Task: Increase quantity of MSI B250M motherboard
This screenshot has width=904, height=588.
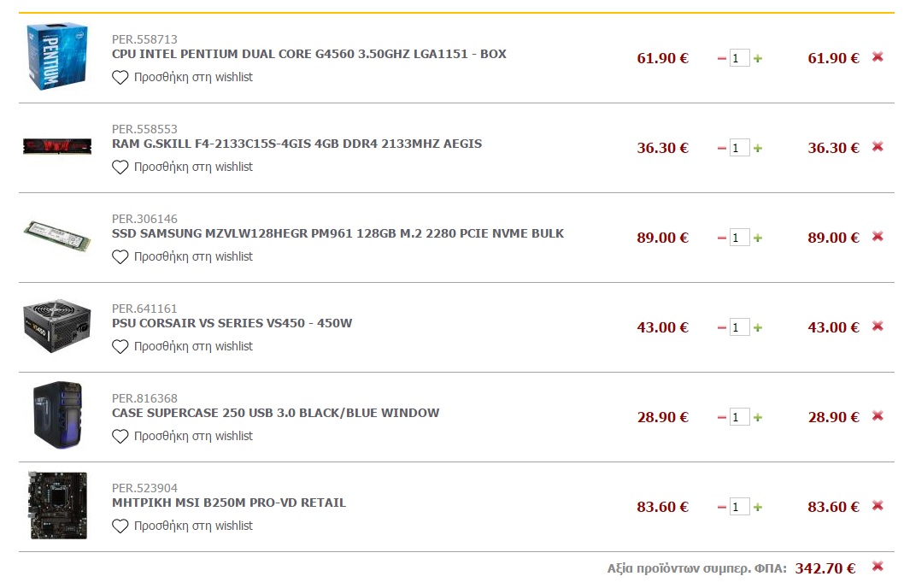Action: [x=758, y=508]
